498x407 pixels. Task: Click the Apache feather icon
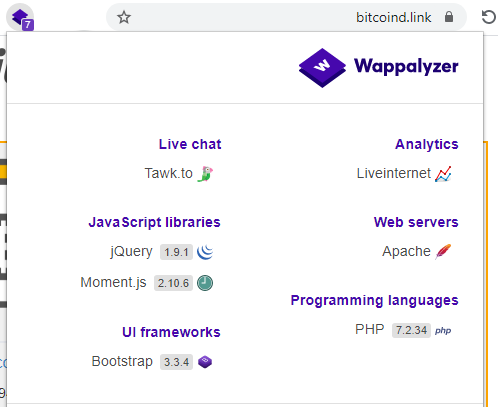[443, 252]
